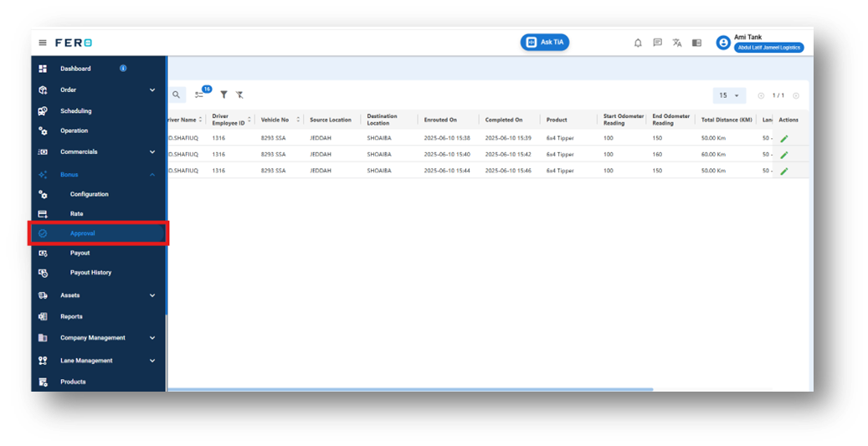Click the horizontal table scrollbar

tap(410, 390)
